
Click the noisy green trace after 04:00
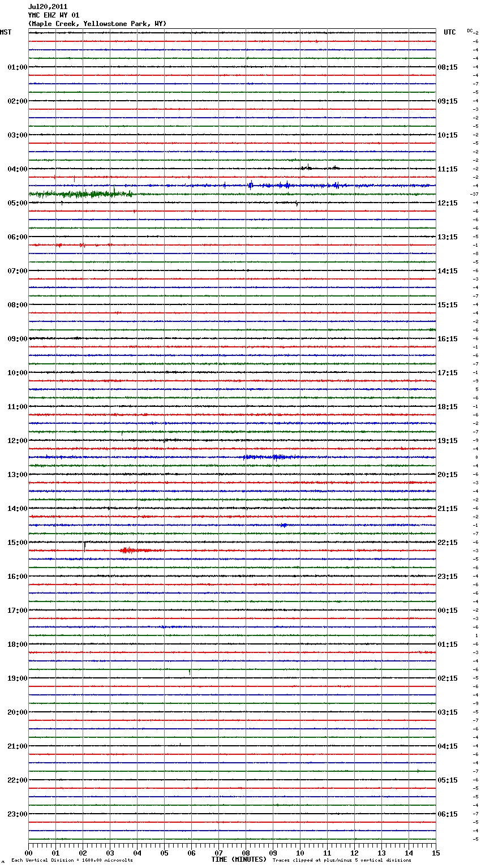(x=82, y=194)
